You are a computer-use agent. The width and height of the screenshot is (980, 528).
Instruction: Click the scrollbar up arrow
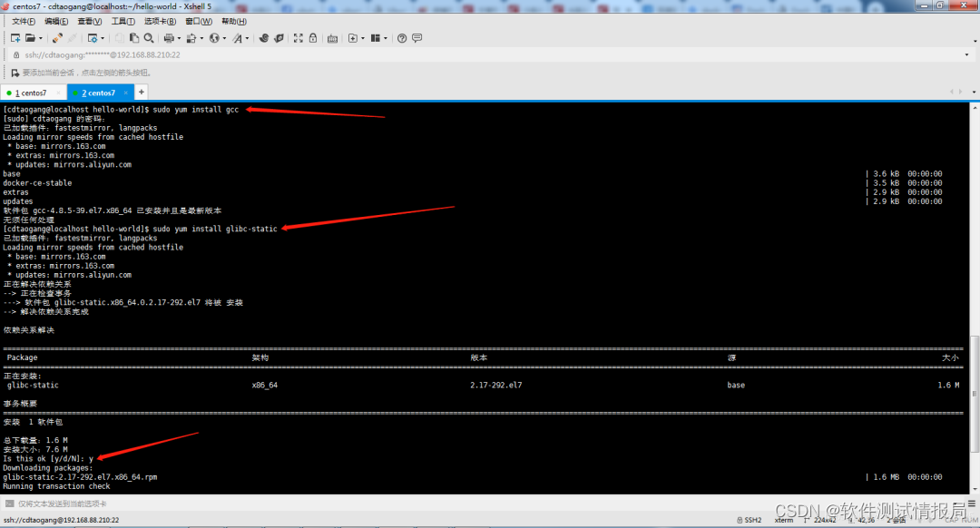tap(975, 107)
